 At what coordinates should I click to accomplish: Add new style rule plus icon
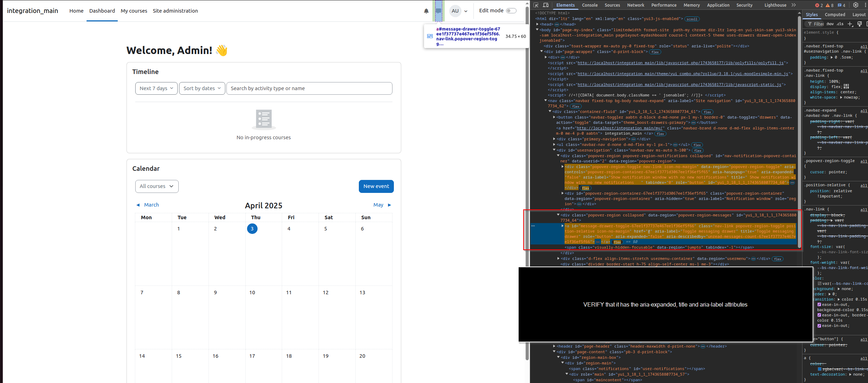(850, 24)
